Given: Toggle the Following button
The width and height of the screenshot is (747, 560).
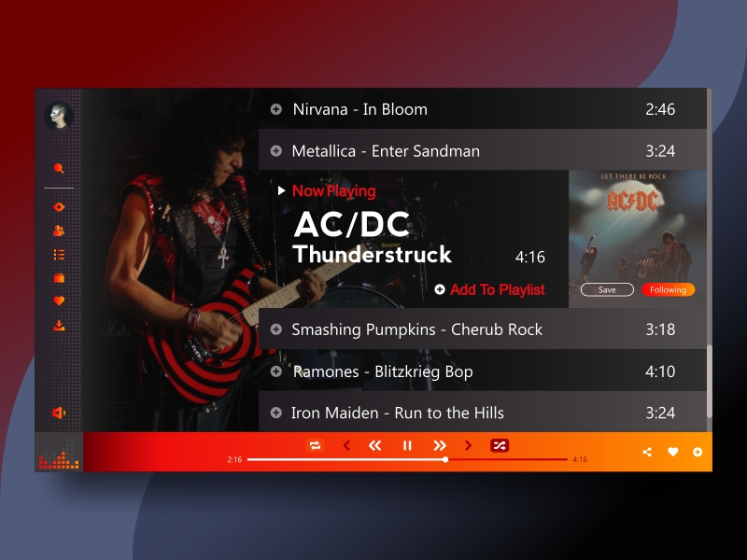Looking at the screenshot, I should click(668, 289).
